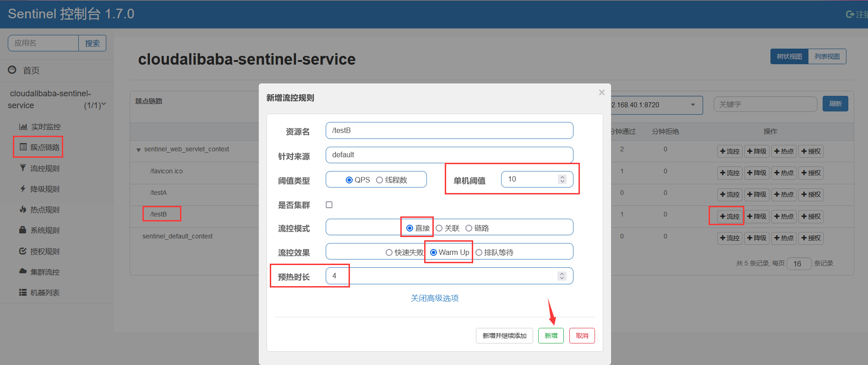
Task: Click 新增 to add the rule
Action: point(551,336)
